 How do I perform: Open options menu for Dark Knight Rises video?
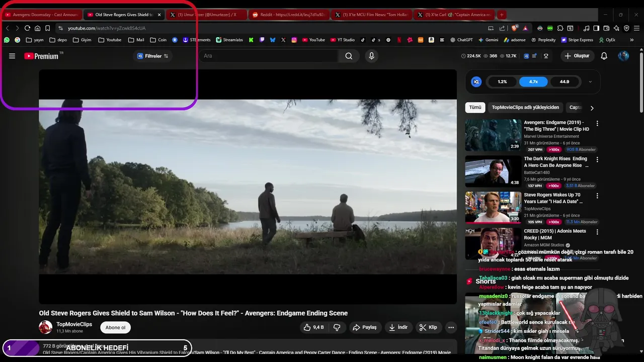tap(597, 159)
